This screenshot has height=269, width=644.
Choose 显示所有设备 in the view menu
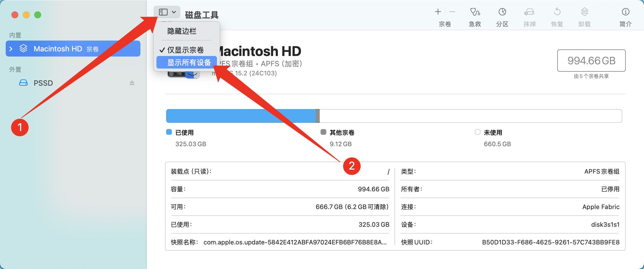coord(189,63)
